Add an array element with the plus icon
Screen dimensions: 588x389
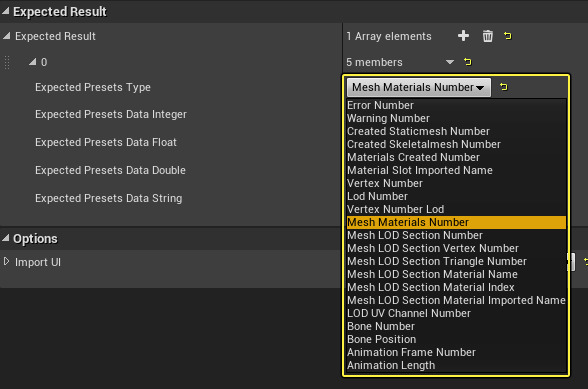tap(464, 36)
